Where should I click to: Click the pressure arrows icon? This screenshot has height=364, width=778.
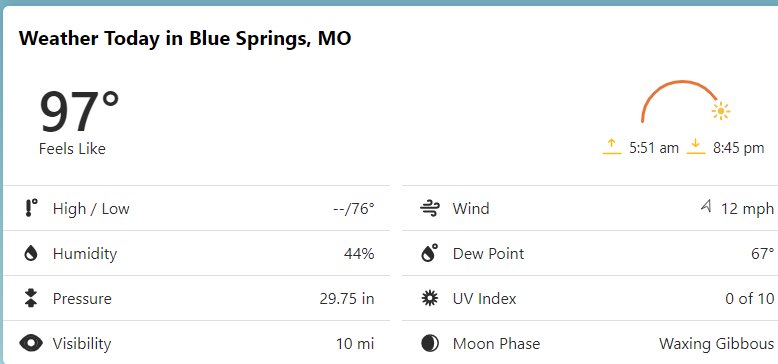pyautogui.click(x=31, y=298)
